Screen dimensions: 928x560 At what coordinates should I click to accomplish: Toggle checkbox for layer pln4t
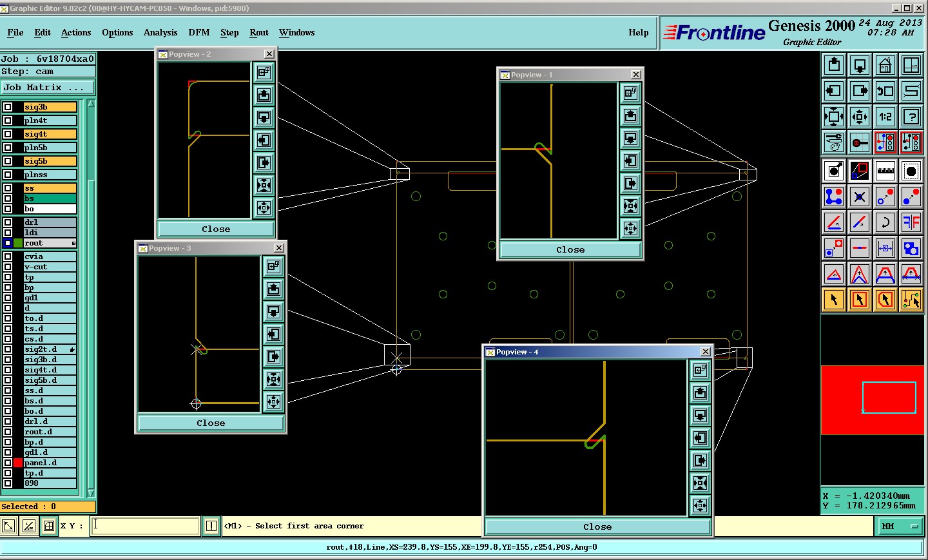pyautogui.click(x=8, y=121)
